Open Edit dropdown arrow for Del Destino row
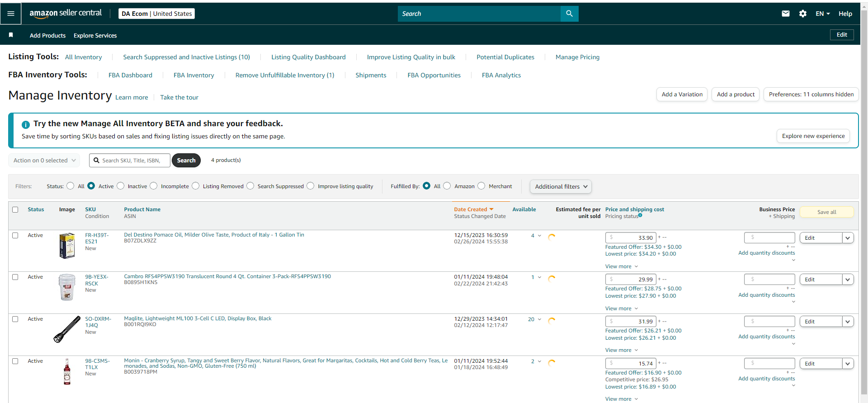 (x=848, y=238)
